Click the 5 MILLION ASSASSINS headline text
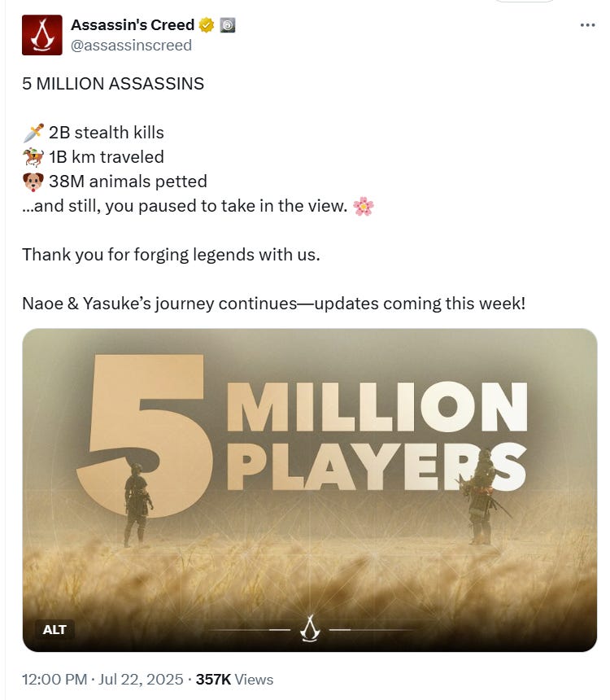The width and height of the screenshot is (610, 700). (x=113, y=84)
